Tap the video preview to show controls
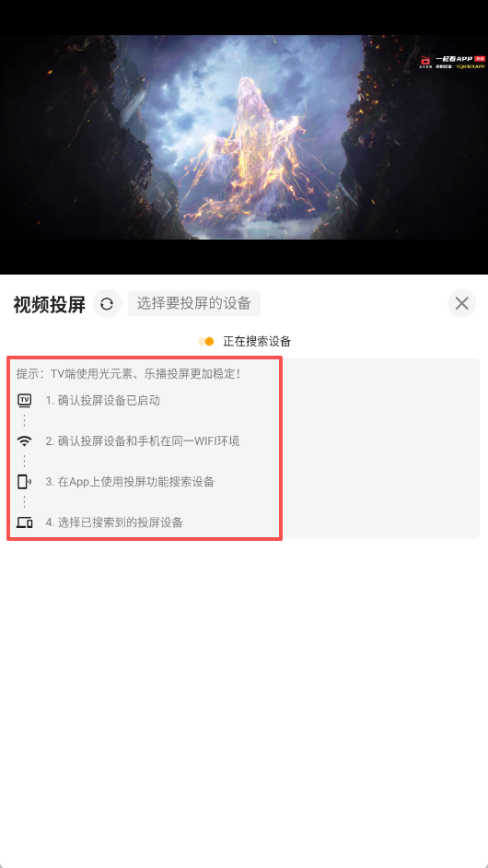 [244, 137]
